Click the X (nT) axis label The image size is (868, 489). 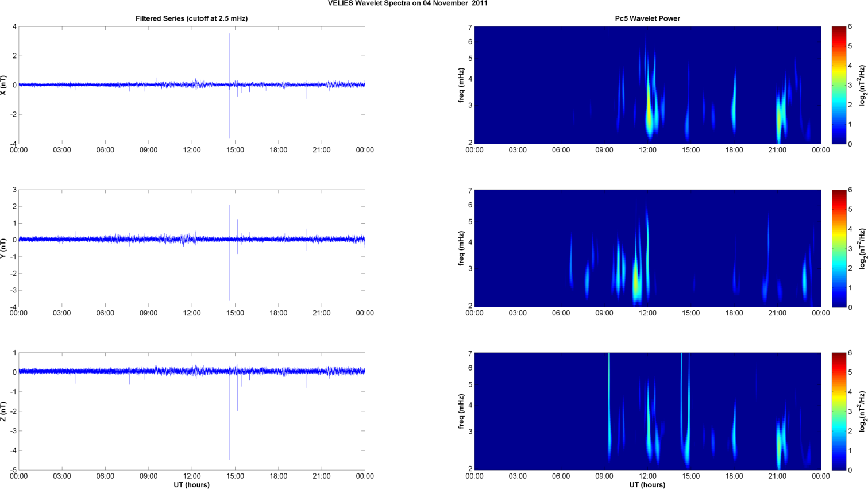point(5,85)
